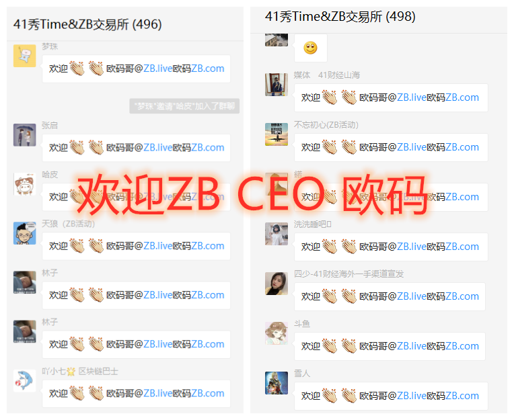514x420 pixels.
Task: Click ZB.live link in 天狼's message
Action: pyautogui.click(x=157, y=246)
